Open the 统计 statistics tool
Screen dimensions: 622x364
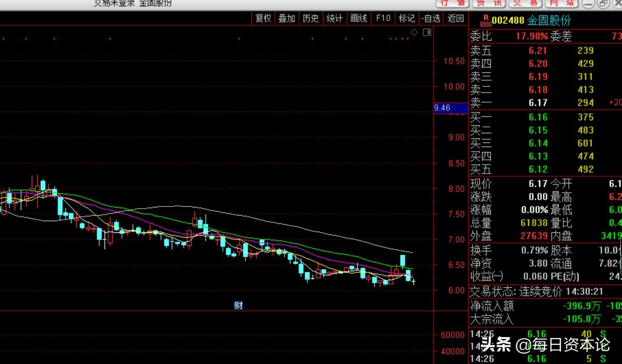pyautogui.click(x=334, y=18)
